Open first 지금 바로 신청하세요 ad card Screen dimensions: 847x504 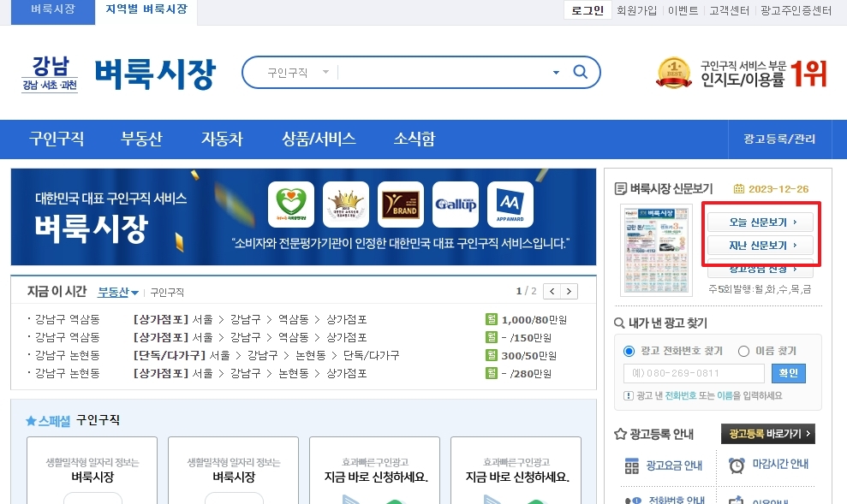pyautogui.click(x=375, y=471)
